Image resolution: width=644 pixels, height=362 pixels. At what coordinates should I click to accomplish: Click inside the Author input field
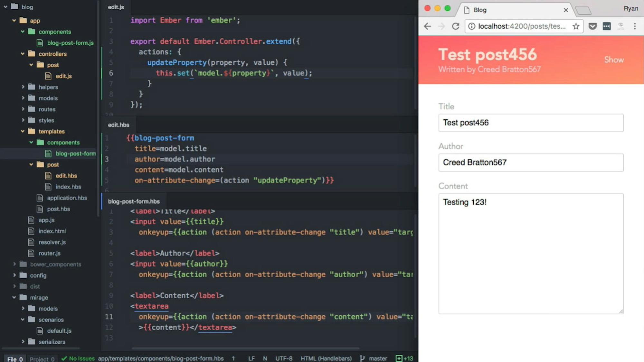point(531,162)
